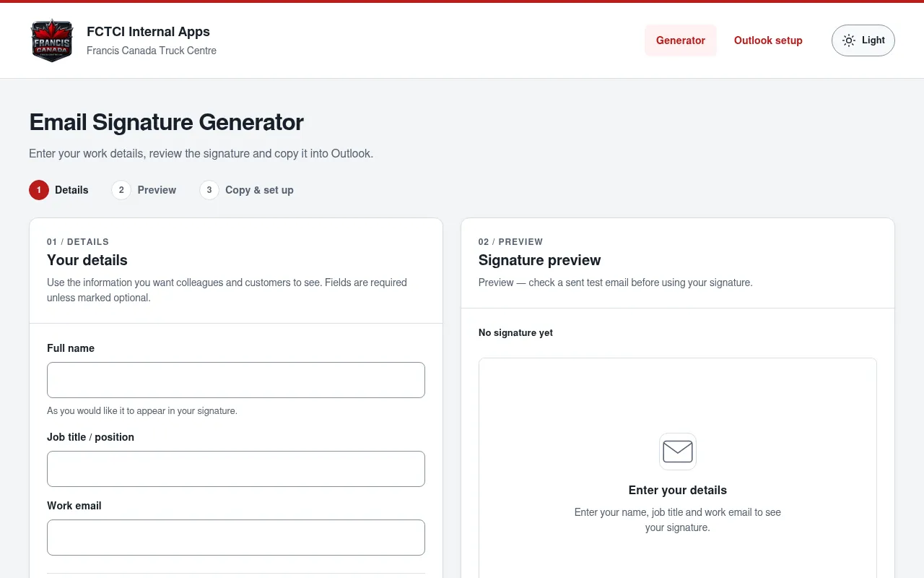Click the "01 / DETAILS" section label

click(x=78, y=242)
